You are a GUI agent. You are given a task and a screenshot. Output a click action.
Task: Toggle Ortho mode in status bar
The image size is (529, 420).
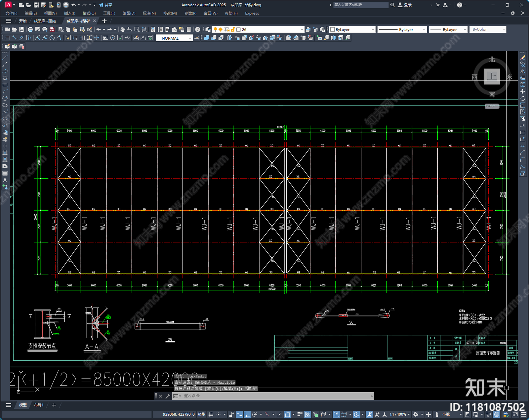pyautogui.click(x=247, y=414)
